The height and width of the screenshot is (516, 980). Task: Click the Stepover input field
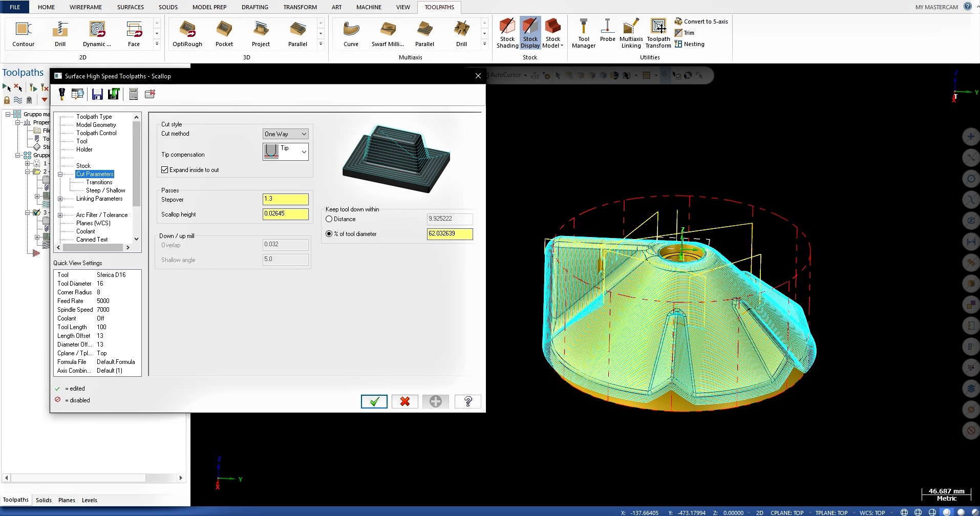286,199
